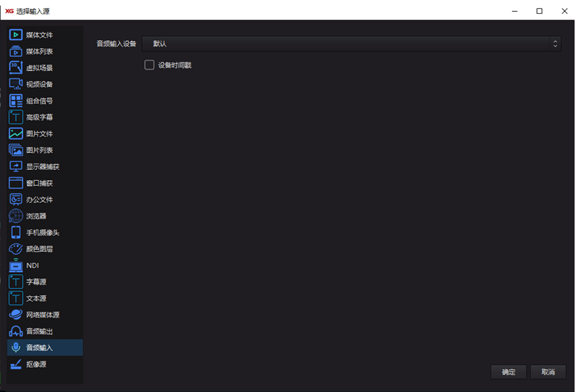Screen dimensions: 576x392
Task: Pick the 视频设备 video device icon
Action: (x=15, y=84)
